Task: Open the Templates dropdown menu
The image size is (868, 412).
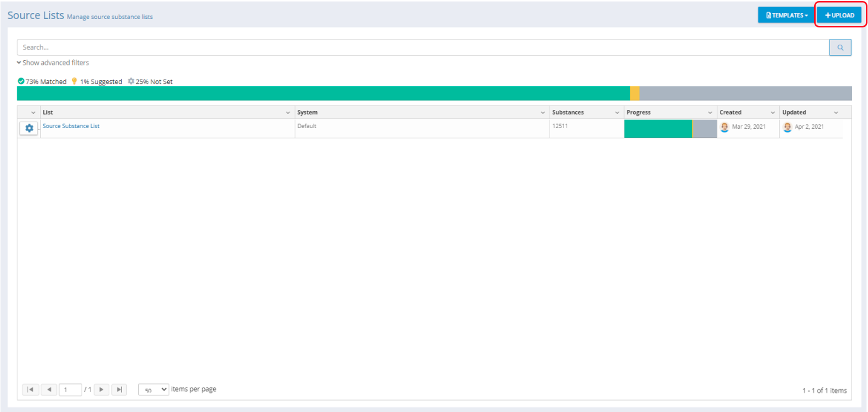Action: (787, 15)
